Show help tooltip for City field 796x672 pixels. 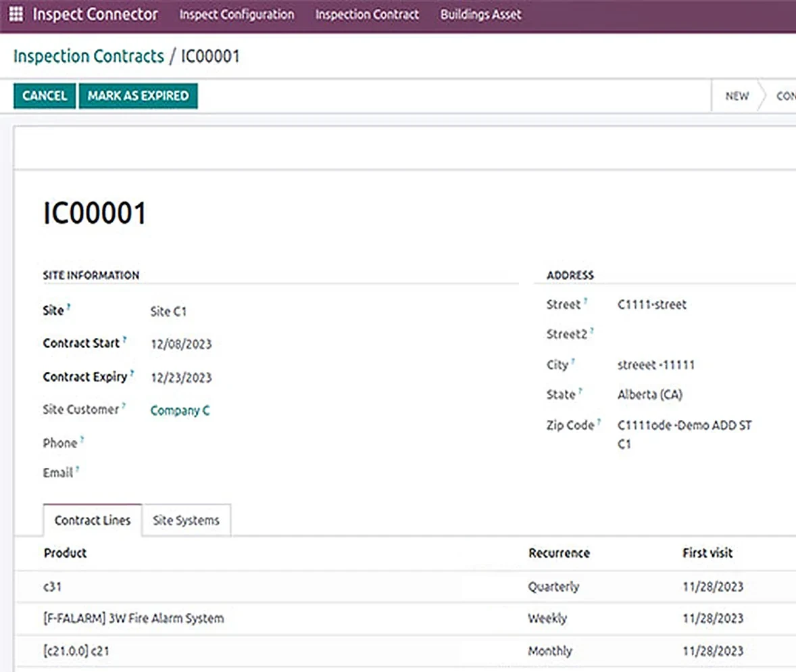[x=573, y=360]
